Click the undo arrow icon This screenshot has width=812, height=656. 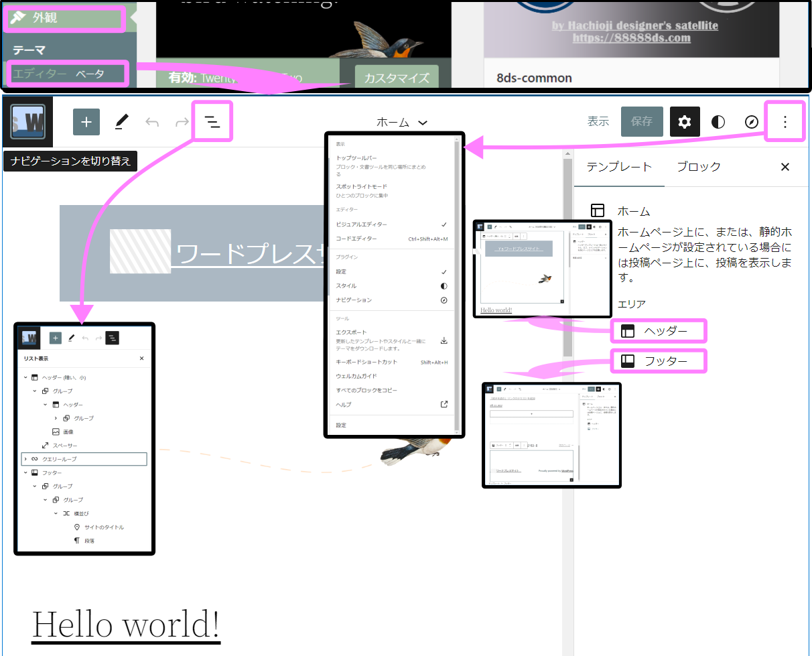[152, 122]
